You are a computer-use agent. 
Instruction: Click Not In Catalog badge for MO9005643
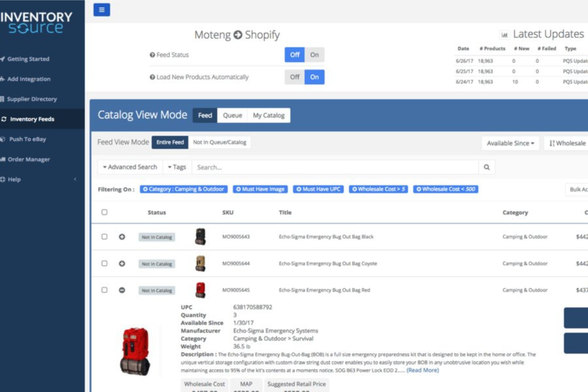(157, 237)
